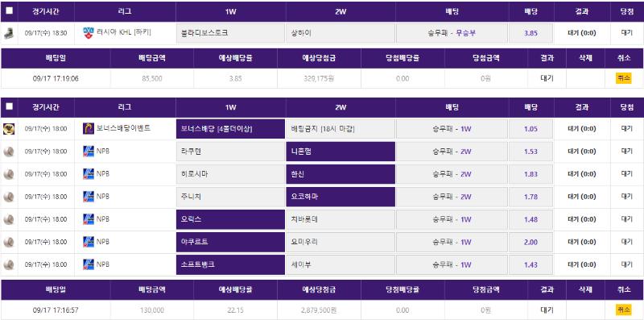Image resolution: width=644 pixels, height=320 pixels.
Task: Check the box on the second bet slip header
Action: coord(9,106)
